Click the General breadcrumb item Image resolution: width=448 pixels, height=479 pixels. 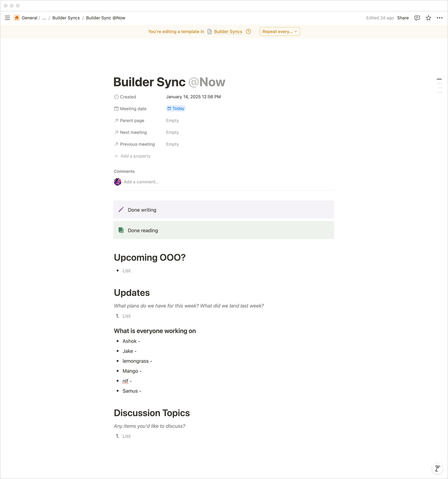pyautogui.click(x=29, y=18)
